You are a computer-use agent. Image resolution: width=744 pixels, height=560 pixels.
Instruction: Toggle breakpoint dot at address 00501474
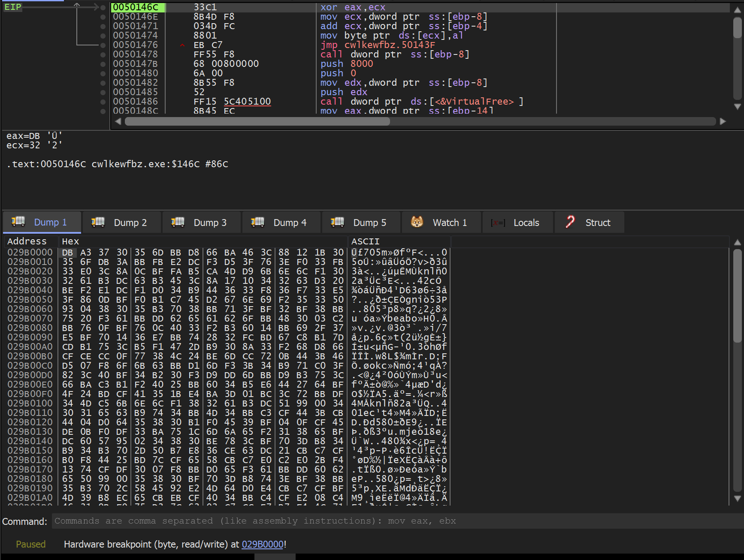click(x=103, y=36)
